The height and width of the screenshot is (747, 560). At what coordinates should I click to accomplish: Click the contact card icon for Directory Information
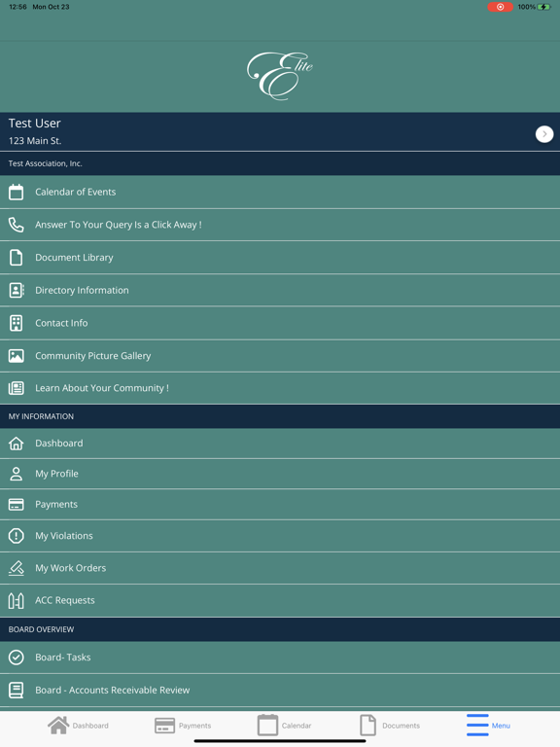17,290
